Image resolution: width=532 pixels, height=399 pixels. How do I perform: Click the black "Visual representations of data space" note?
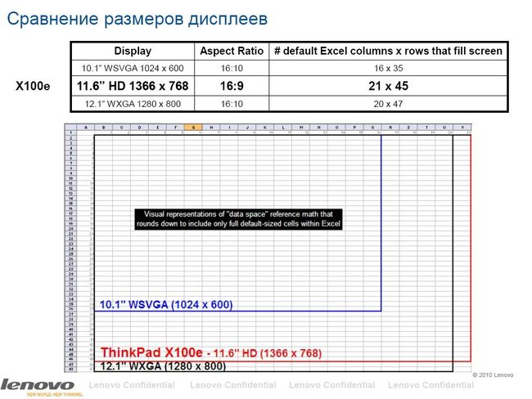point(238,219)
